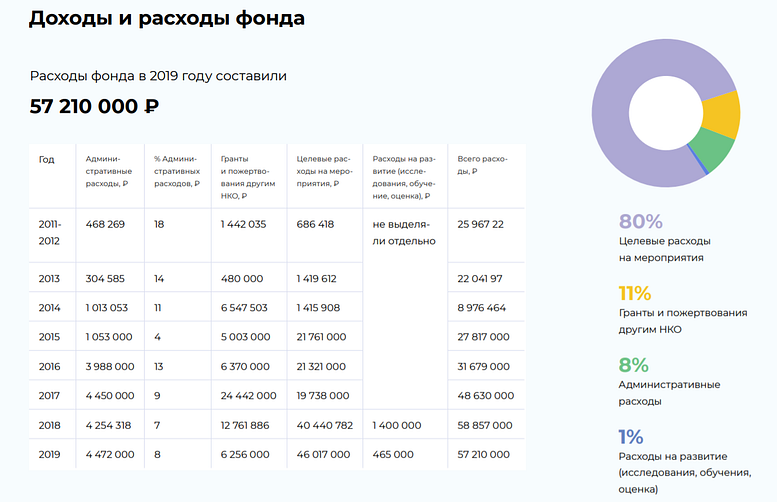Click the legend label "Гранты и пожертвования другим НКО"
This screenshot has height=502, width=777.
[x=683, y=321]
